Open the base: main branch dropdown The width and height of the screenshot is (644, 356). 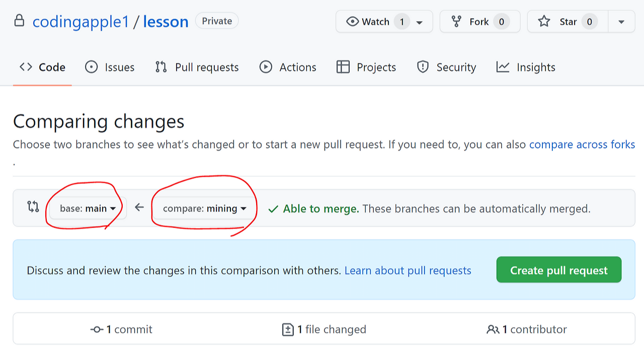tap(88, 208)
